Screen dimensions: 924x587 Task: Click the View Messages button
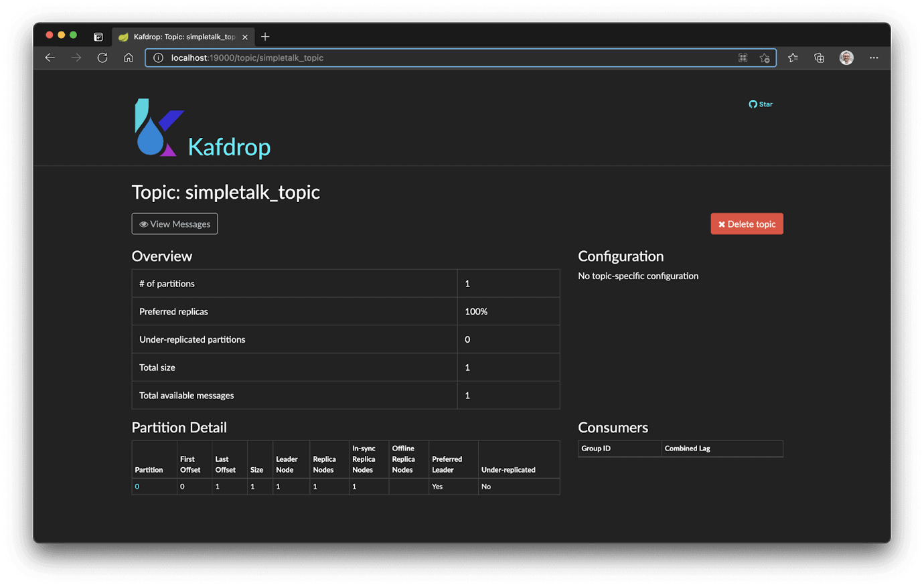[x=175, y=224]
